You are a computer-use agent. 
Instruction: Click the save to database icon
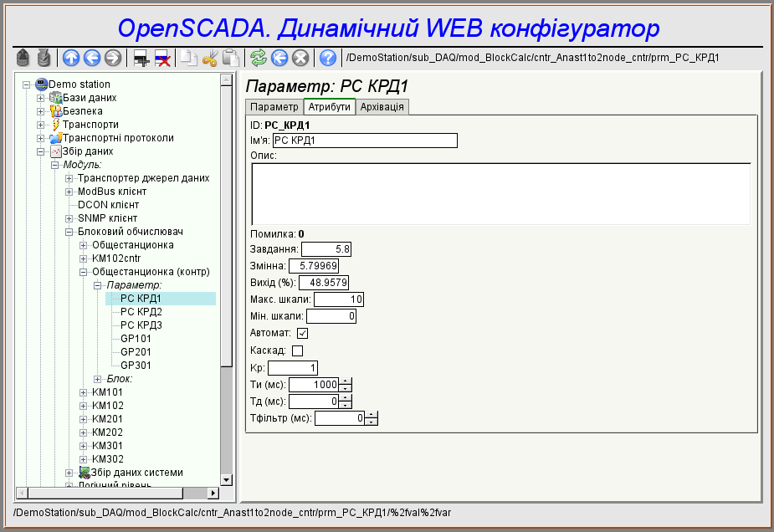click(44, 58)
